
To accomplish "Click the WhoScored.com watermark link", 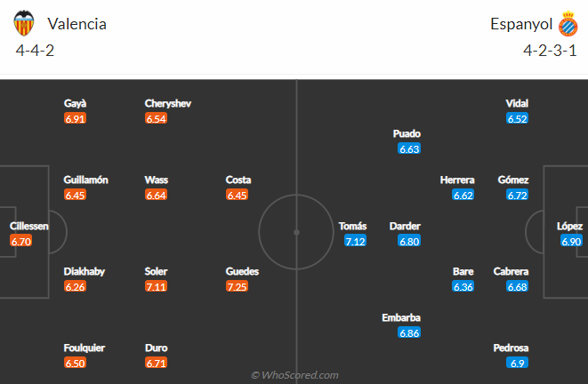I will pos(294,375).
